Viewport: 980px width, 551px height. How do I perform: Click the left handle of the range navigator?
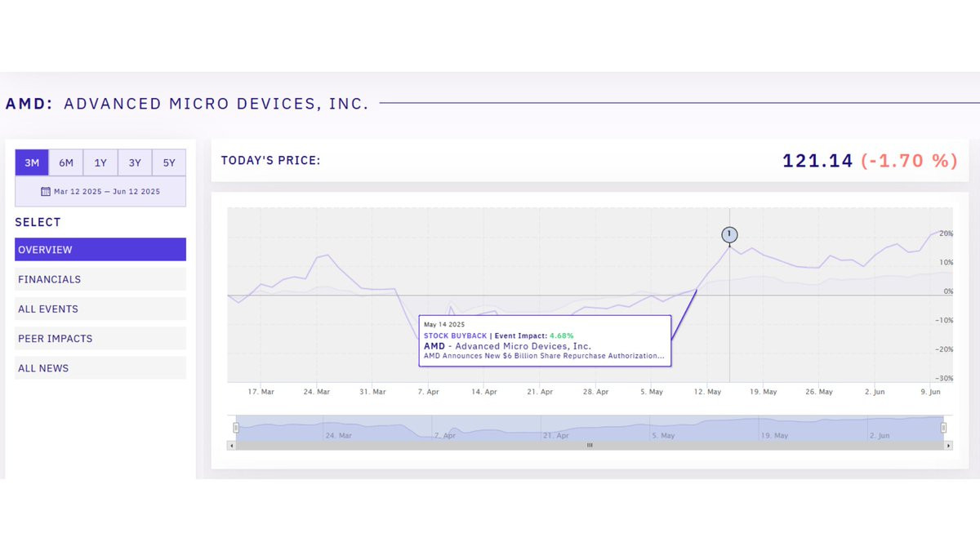(x=236, y=427)
